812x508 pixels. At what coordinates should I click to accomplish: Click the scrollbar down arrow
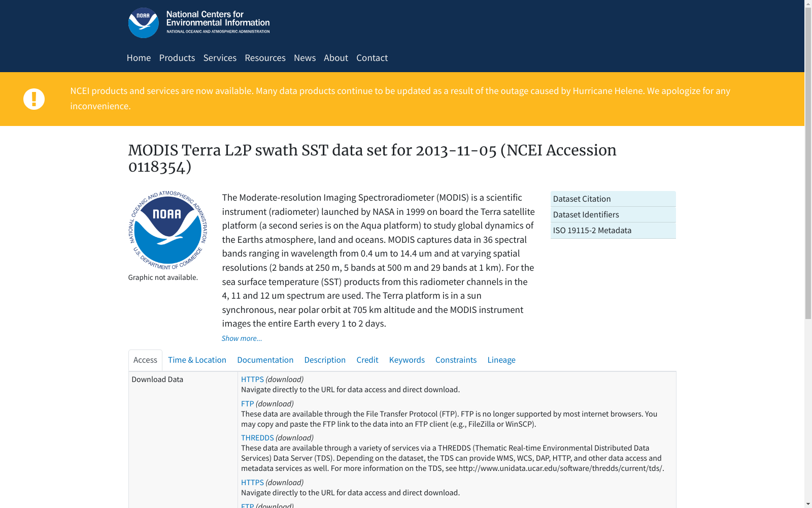click(808, 504)
